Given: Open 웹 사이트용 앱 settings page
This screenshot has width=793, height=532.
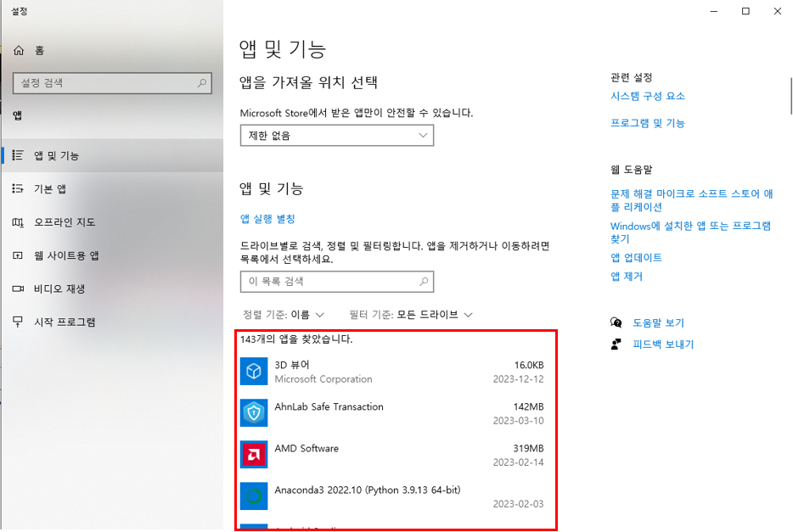Looking at the screenshot, I should click(112, 255).
